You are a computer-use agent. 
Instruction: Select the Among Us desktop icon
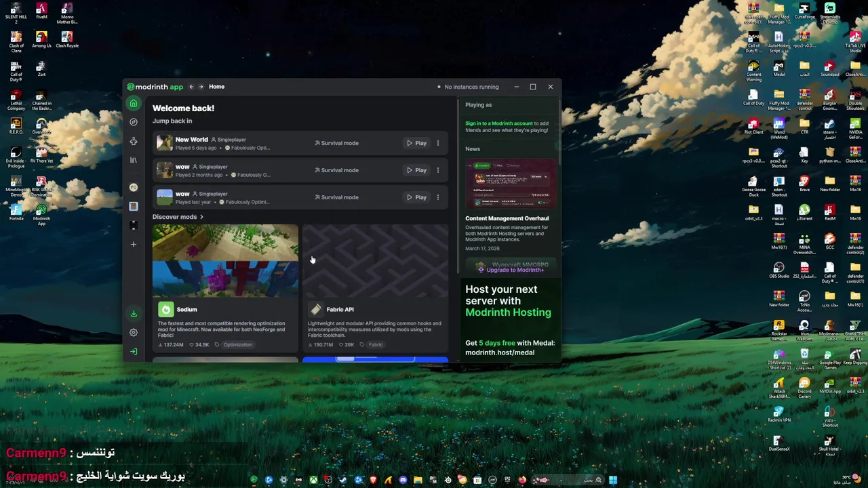[41, 40]
